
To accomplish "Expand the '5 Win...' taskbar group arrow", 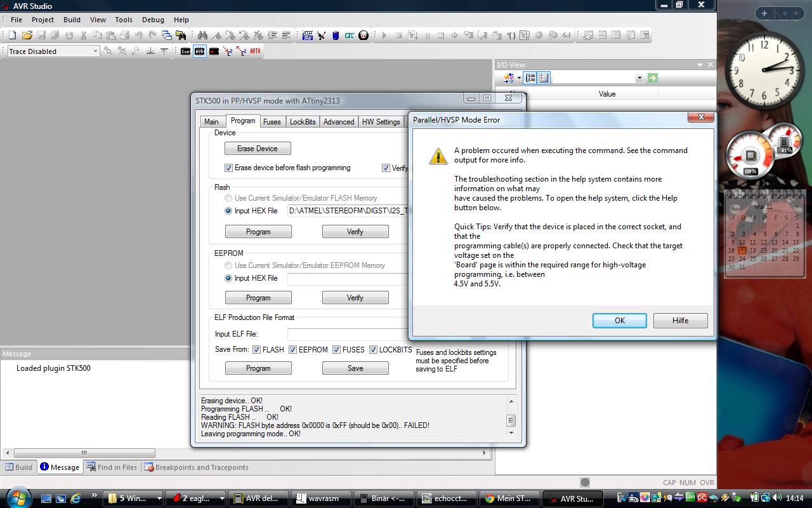I will 159,498.
